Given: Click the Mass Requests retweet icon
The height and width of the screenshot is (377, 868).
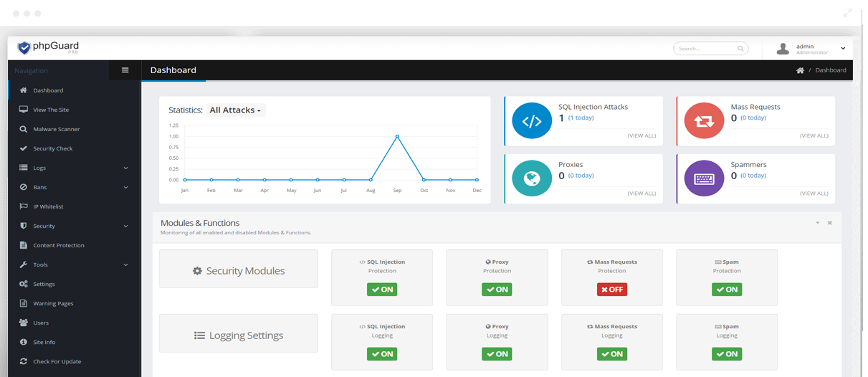Looking at the screenshot, I should (704, 121).
